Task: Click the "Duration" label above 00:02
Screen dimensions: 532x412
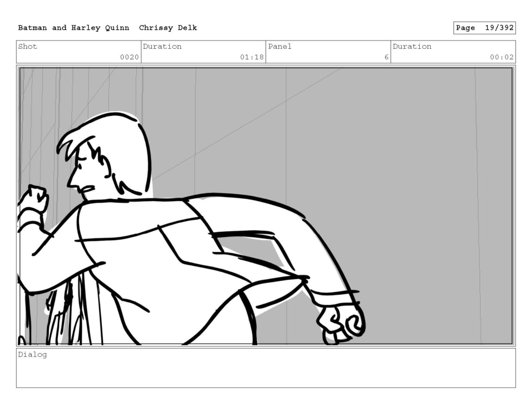Action: pos(412,46)
